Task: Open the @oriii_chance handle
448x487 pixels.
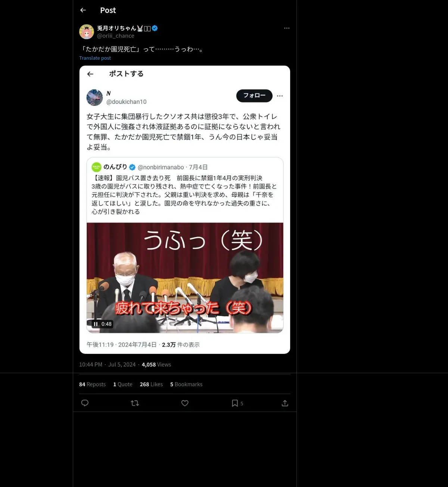Action: (116, 36)
